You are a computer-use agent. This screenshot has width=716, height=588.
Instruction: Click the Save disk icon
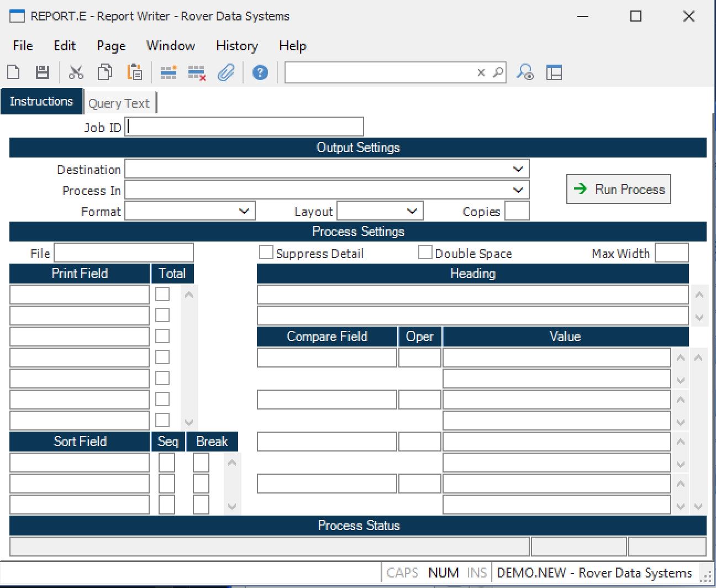coord(43,72)
